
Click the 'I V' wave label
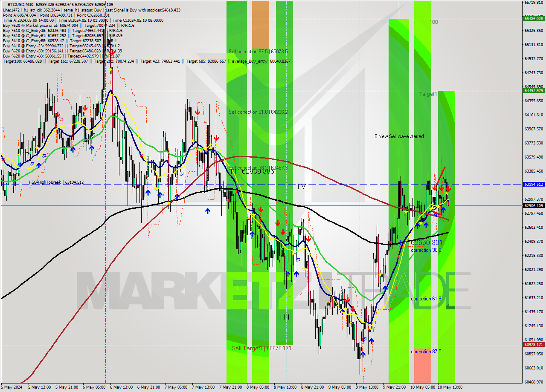pyautogui.click(x=302, y=186)
